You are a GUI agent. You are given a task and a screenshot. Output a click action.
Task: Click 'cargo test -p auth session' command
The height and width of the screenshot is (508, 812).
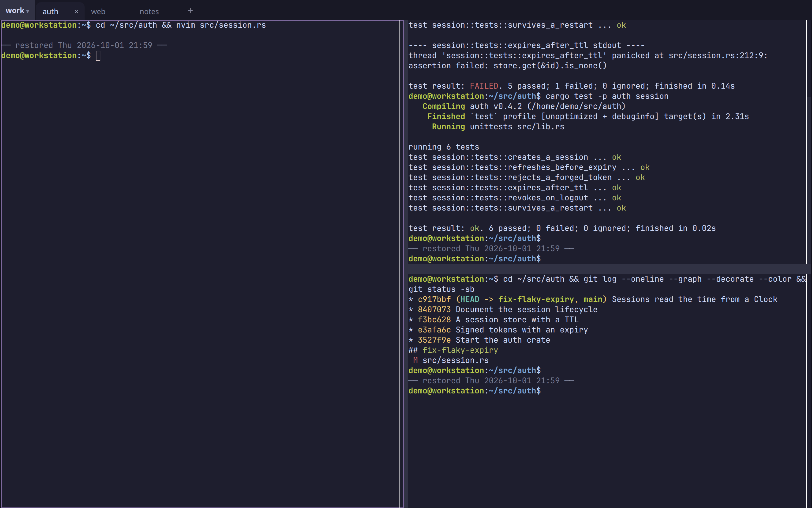(607, 96)
